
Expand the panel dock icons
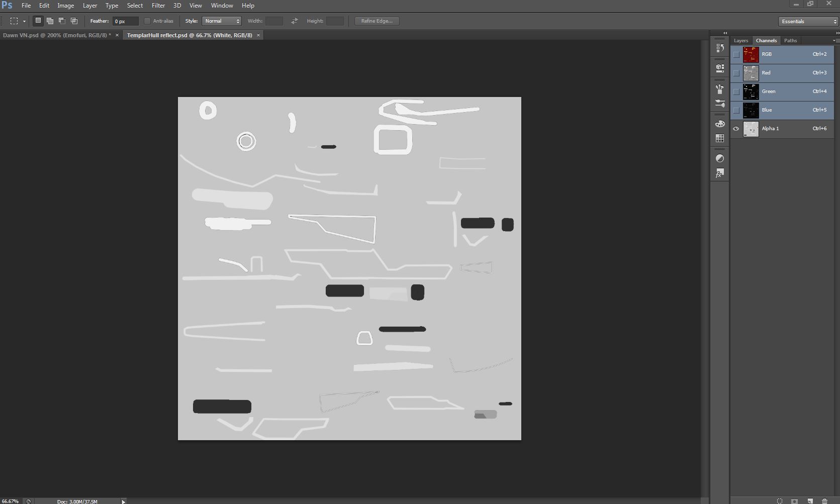(x=725, y=33)
